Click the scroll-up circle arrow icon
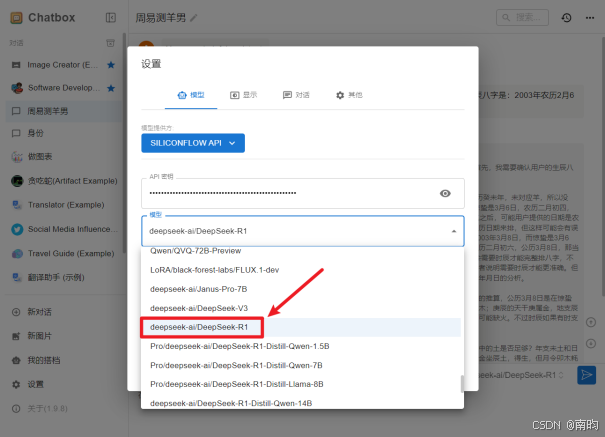This screenshot has height=437, width=605. point(591,322)
